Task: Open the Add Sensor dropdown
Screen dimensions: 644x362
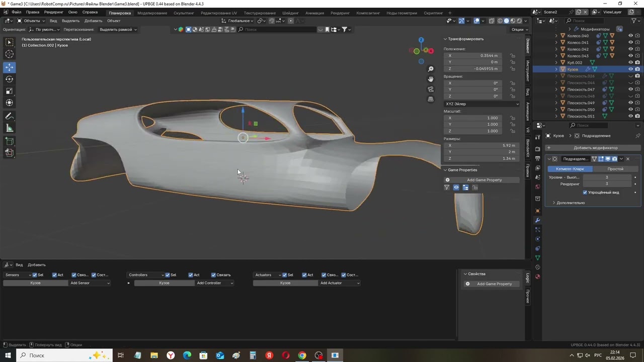Action: point(90,283)
